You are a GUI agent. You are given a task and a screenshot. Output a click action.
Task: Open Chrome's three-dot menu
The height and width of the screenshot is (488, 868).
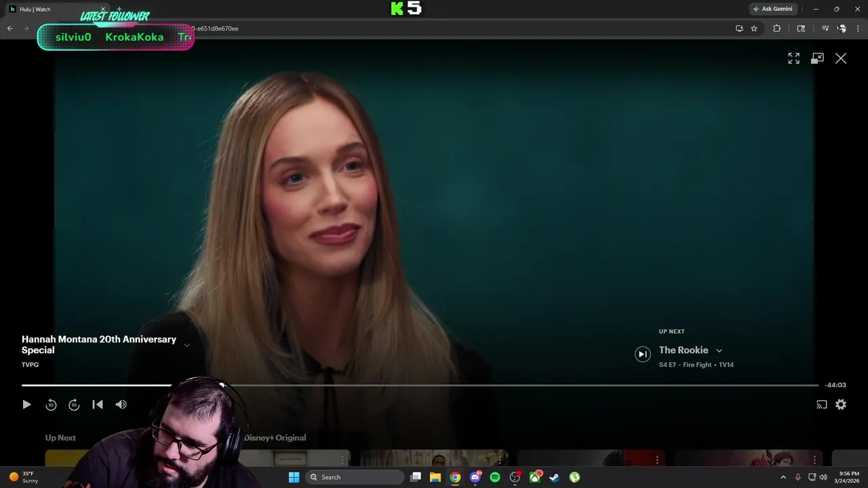[x=858, y=28]
